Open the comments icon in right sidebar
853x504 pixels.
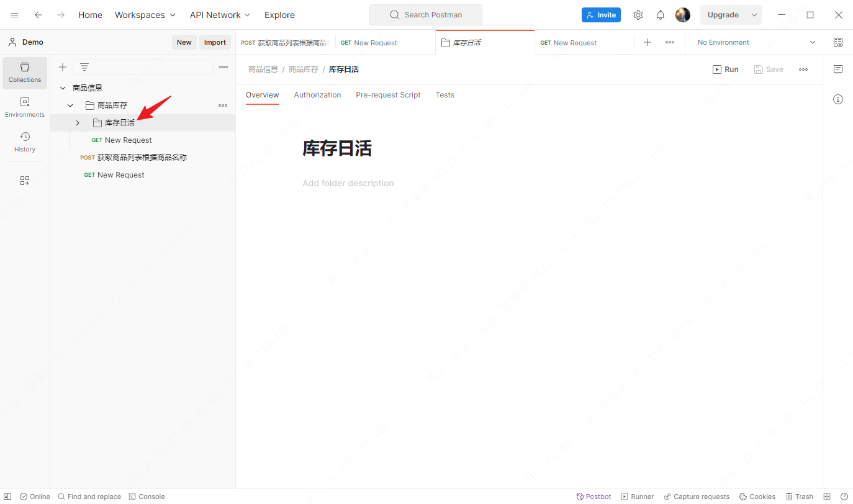coord(838,70)
